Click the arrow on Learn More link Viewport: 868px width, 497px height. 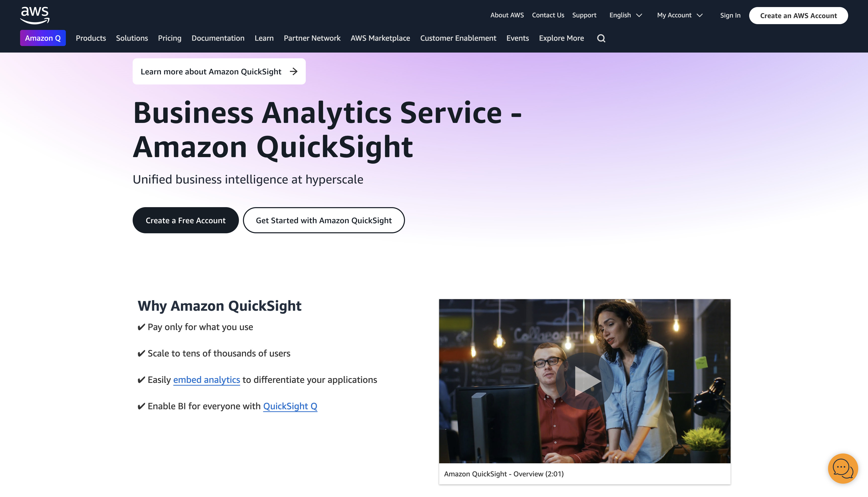point(294,71)
